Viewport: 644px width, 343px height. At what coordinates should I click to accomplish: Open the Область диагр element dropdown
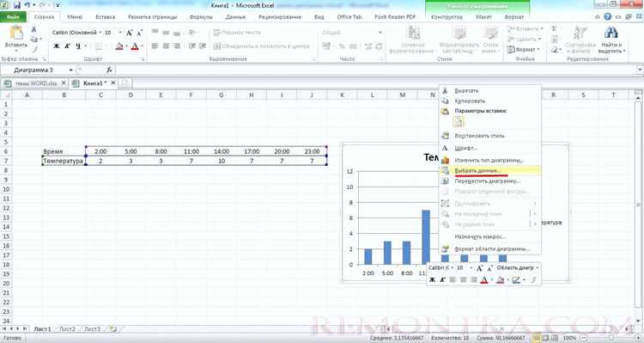click(x=538, y=267)
